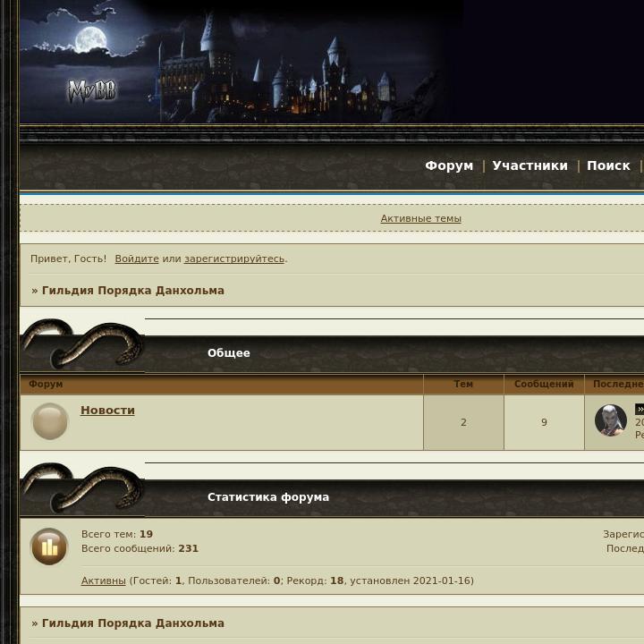This screenshot has height=644, width=644.
Task: Click the snake ornament beside Статистика форума
Action: click(x=82, y=488)
